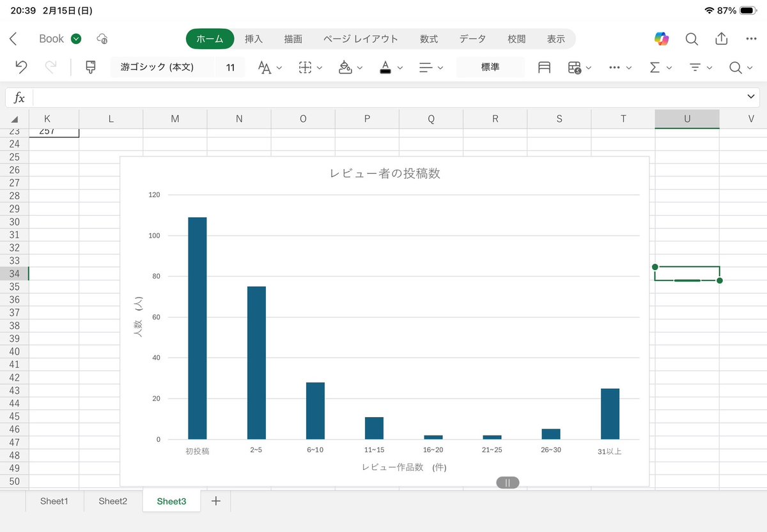This screenshot has height=532, width=767.
Task: Expand fill color dropdown arrow
Action: coord(359,68)
